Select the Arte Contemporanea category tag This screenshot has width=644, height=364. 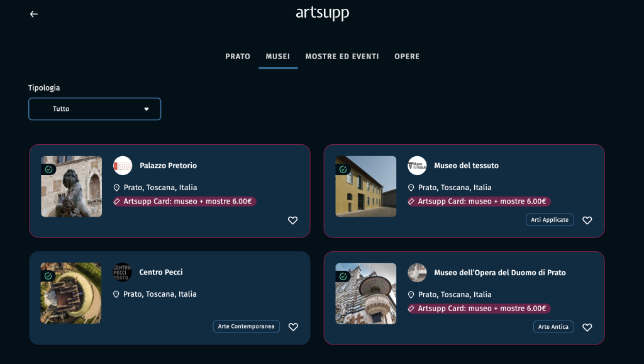tap(246, 326)
